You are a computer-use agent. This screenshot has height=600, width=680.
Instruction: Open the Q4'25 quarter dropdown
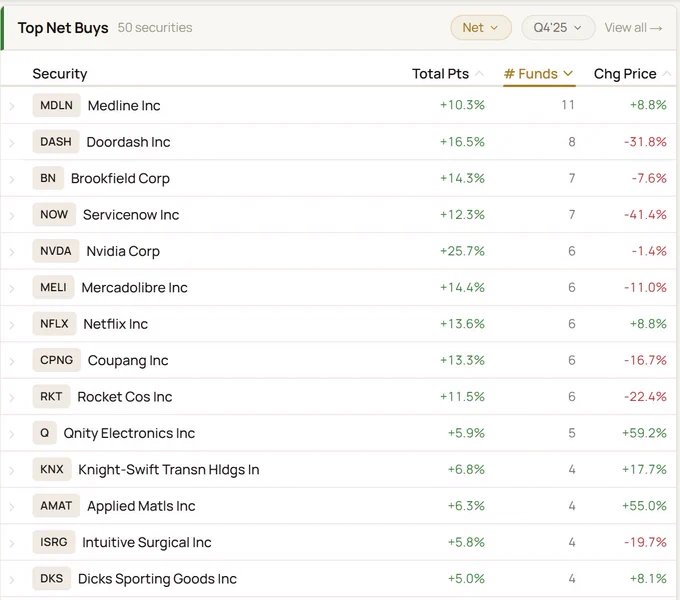(x=558, y=28)
